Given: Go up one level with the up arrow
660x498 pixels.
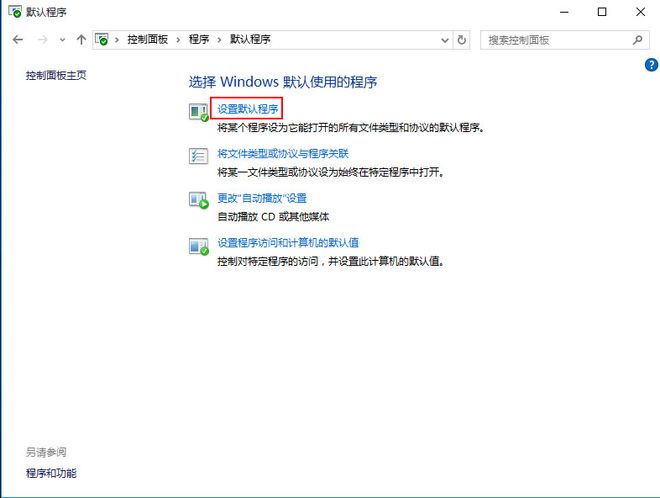Looking at the screenshot, I should point(81,40).
